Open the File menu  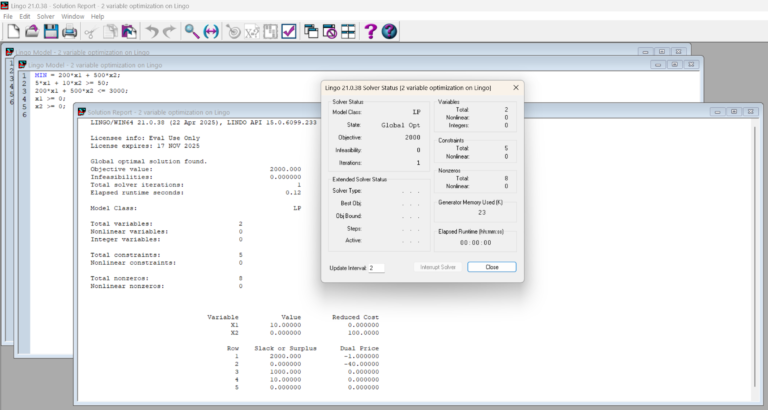[8, 17]
